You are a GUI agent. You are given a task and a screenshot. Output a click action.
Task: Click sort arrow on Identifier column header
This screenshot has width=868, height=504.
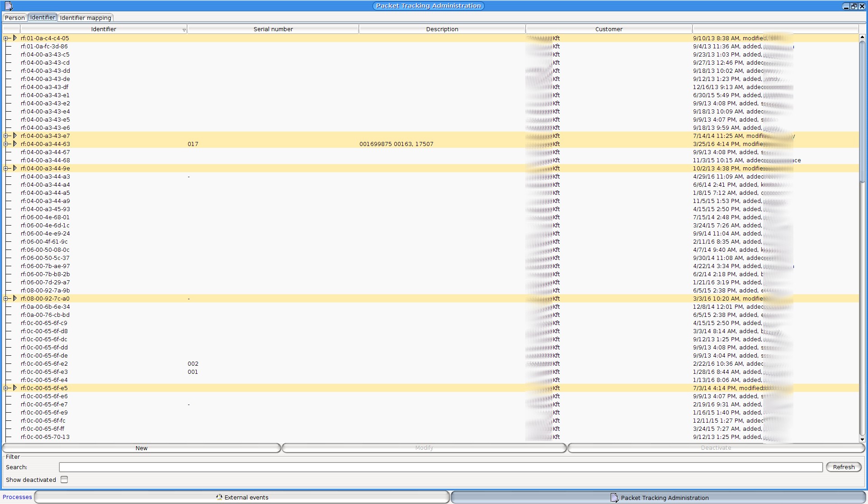[184, 29]
